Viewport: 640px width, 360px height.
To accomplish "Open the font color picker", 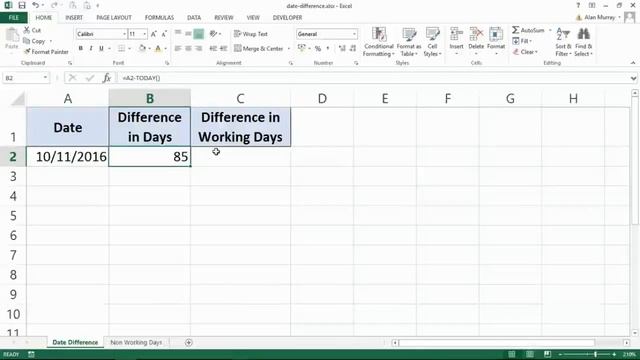I will (165, 48).
